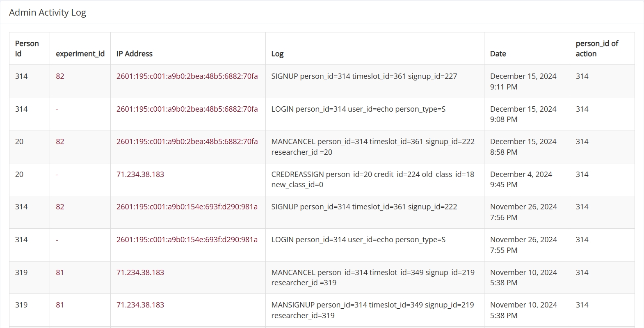Open experiment 82 in November 26 SIGNUP row
The image size is (644, 328).
[x=60, y=206]
